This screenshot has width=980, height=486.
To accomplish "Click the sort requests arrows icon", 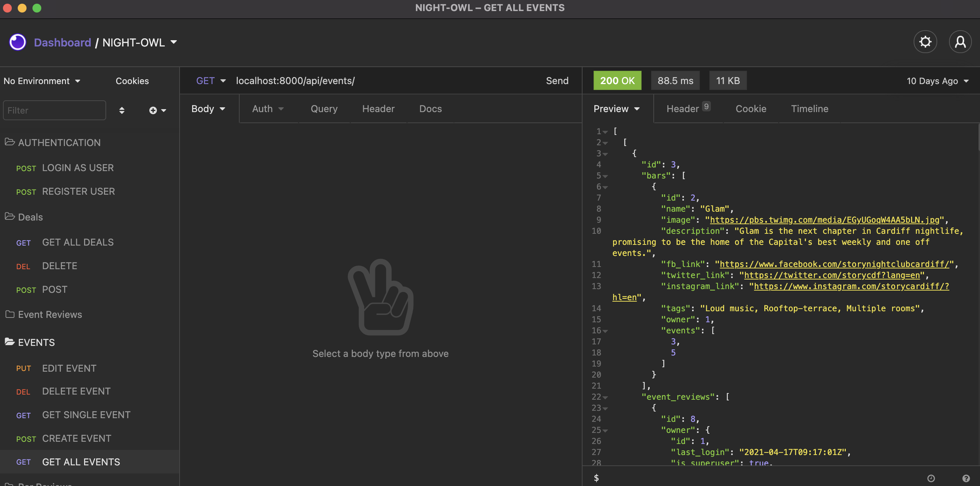I will coord(122,110).
